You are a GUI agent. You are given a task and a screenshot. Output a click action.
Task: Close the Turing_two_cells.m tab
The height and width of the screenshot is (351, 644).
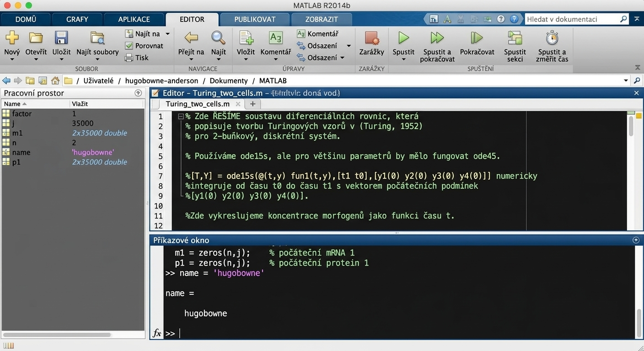tap(238, 104)
